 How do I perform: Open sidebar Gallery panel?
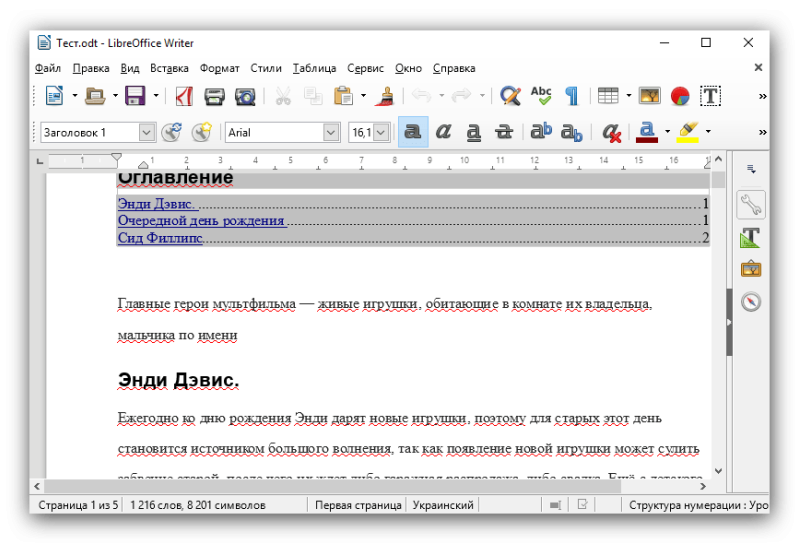(751, 269)
